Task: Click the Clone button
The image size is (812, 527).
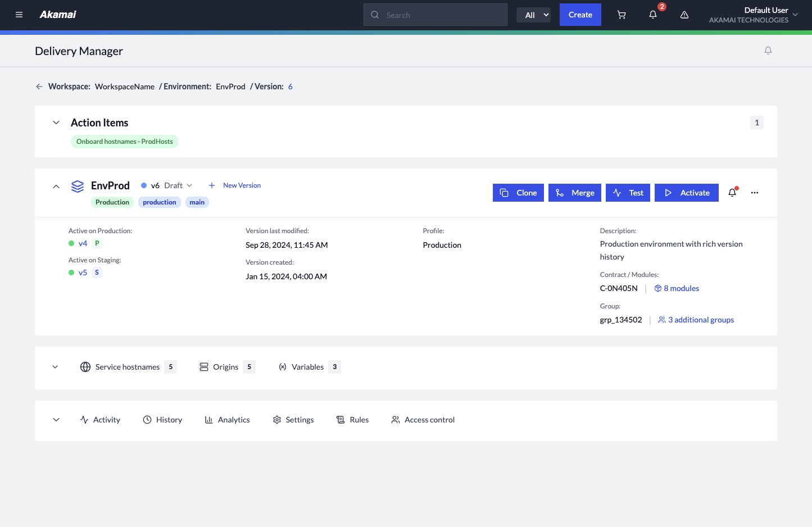Action: (x=518, y=193)
